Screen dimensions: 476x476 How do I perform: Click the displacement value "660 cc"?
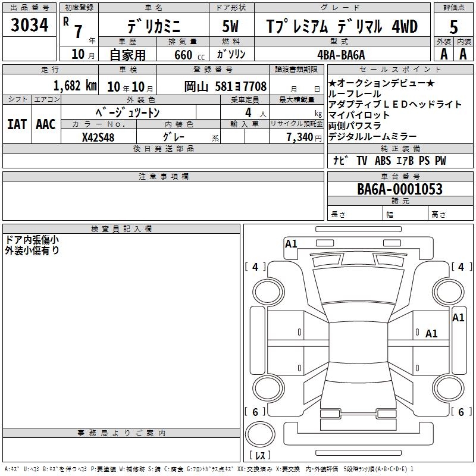click(x=189, y=55)
